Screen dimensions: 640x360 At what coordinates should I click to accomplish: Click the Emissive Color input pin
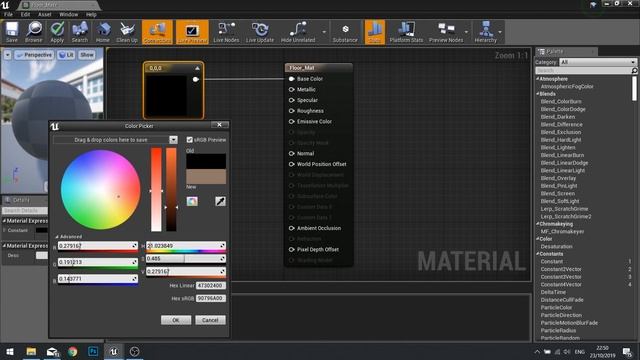[291, 121]
